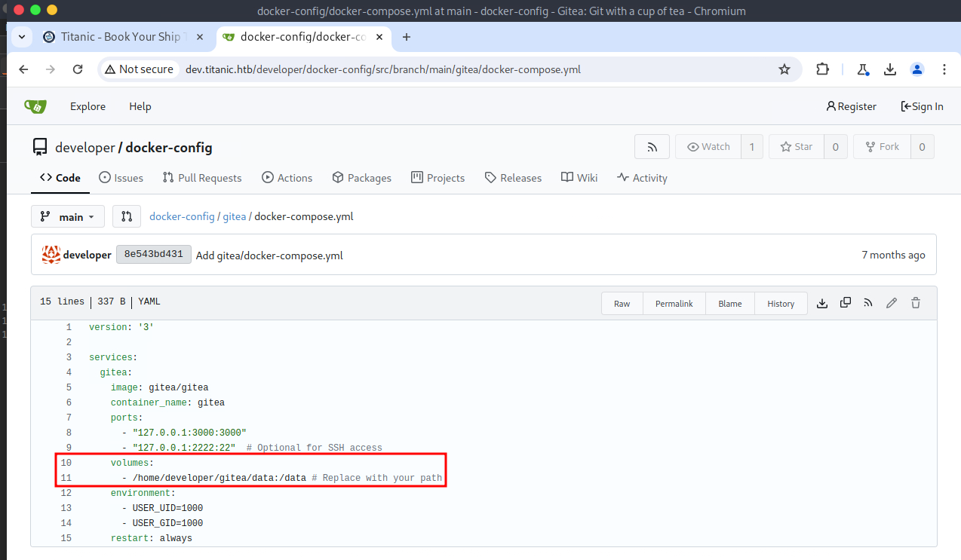Viewport: 961px width, 560px height.
Task: Edit file pencil icon
Action: (x=892, y=303)
